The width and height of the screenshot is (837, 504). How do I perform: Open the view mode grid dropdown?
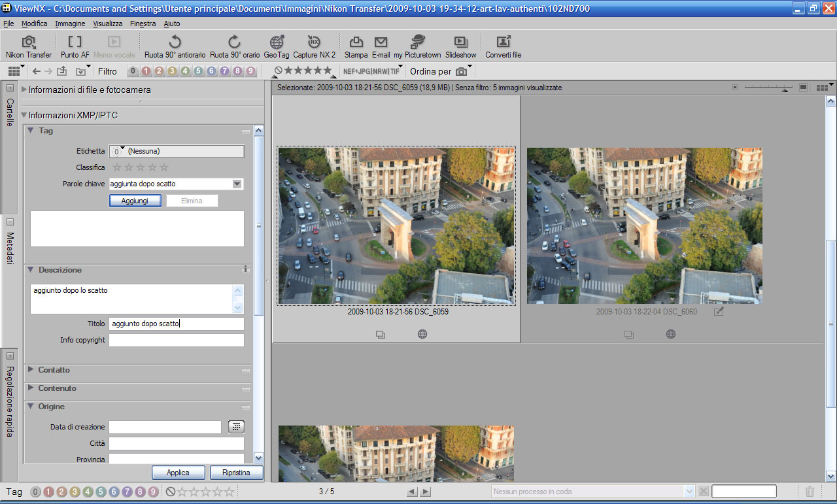(16, 71)
